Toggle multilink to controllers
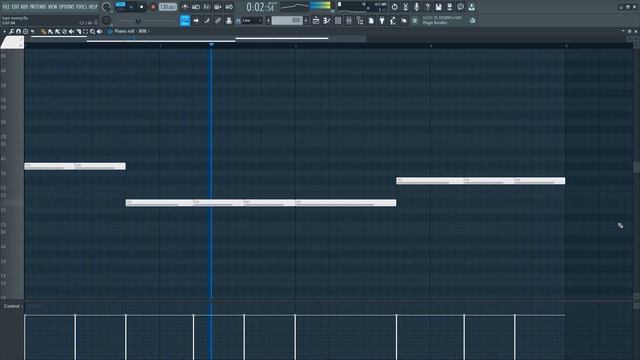 pyautogui.click(x=218, y=20)
